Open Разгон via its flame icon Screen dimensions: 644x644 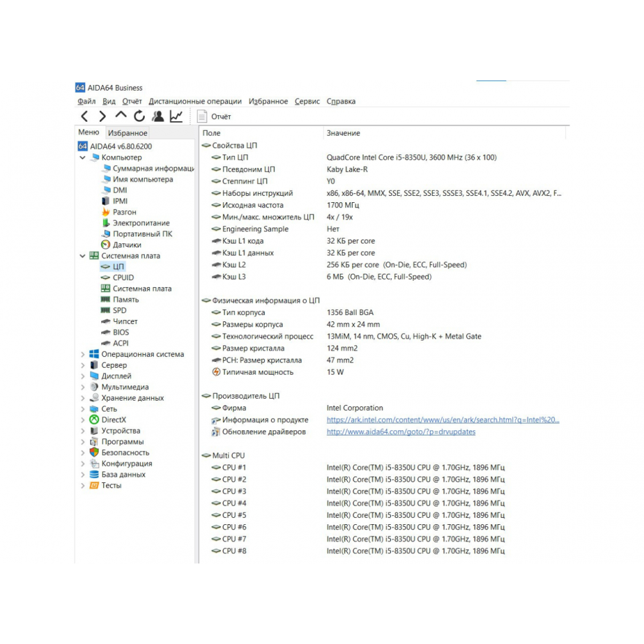[x=106, y=212]
